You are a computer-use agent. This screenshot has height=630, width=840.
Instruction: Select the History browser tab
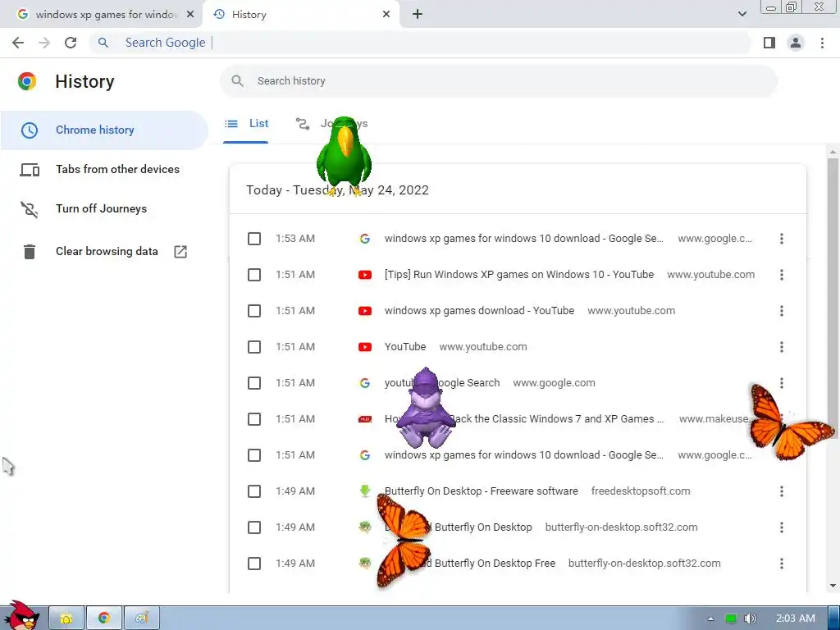[300, 15]
